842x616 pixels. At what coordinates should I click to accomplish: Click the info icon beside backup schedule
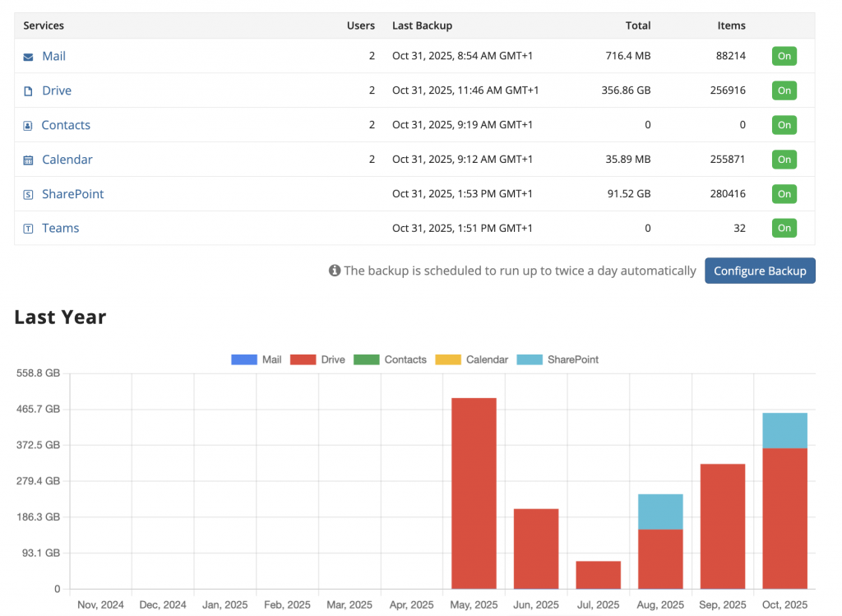(335, 271)
